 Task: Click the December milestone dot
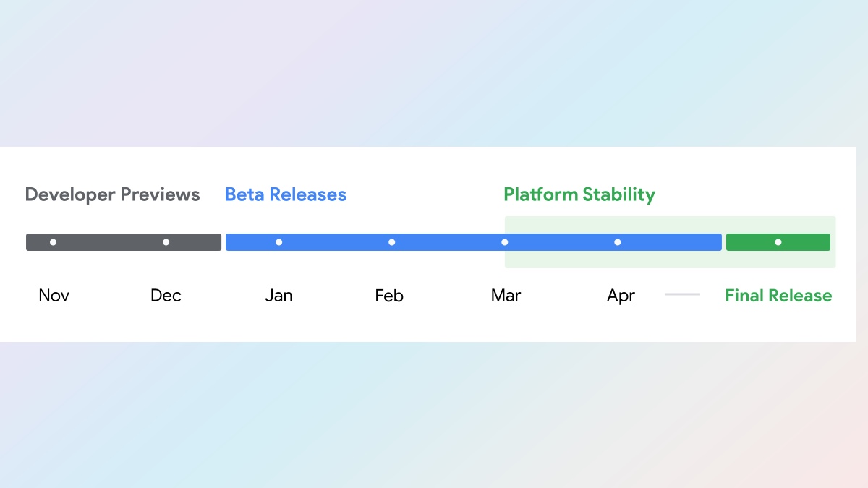(x=166, y=242)
